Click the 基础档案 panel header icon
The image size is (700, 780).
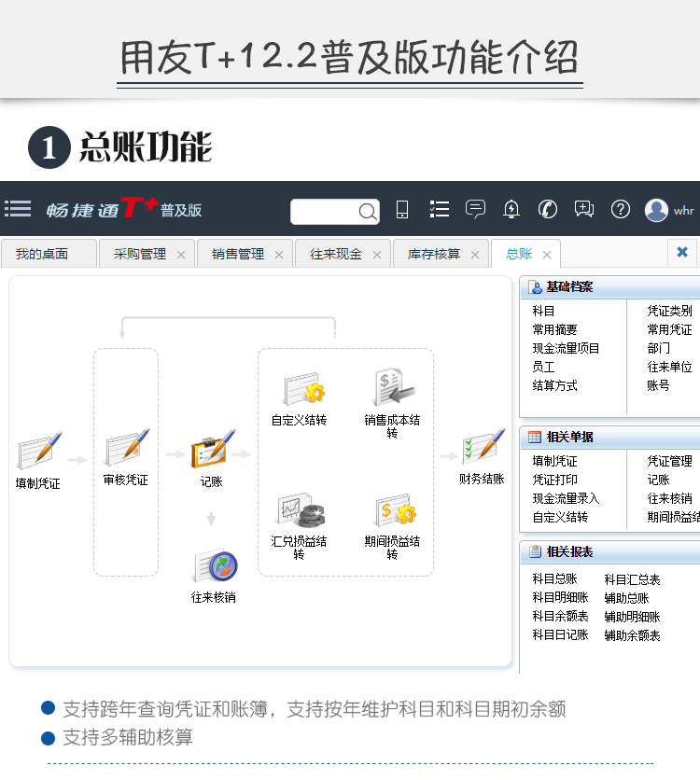point(536,287)
